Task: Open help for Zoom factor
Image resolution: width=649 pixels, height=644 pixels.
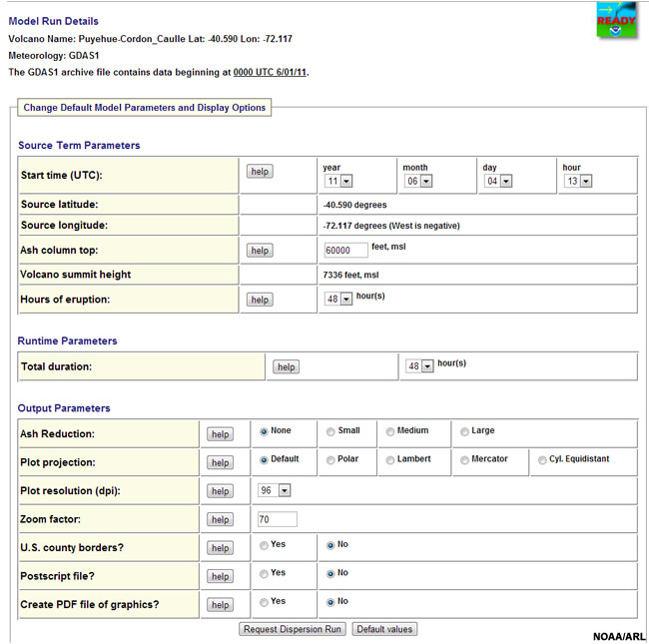Action: point(221,519)
